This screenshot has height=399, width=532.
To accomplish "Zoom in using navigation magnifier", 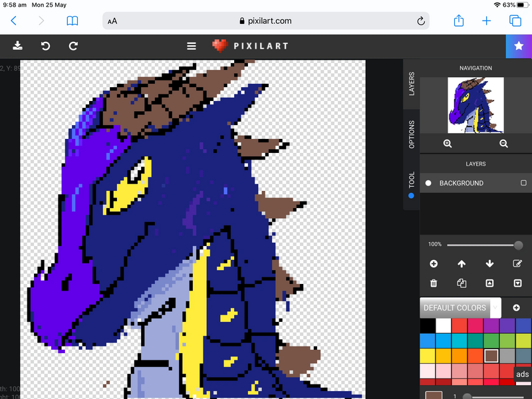I will [x=448, y=144].
